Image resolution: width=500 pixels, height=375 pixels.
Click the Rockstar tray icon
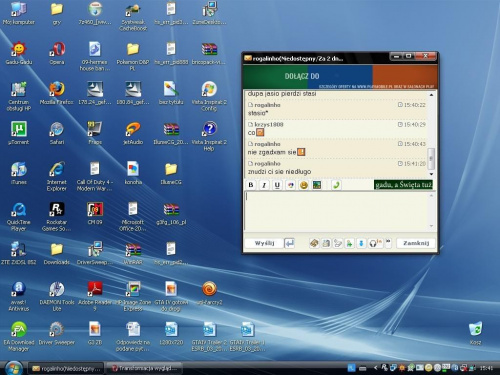pyautogui.click(x=384, y=368)
